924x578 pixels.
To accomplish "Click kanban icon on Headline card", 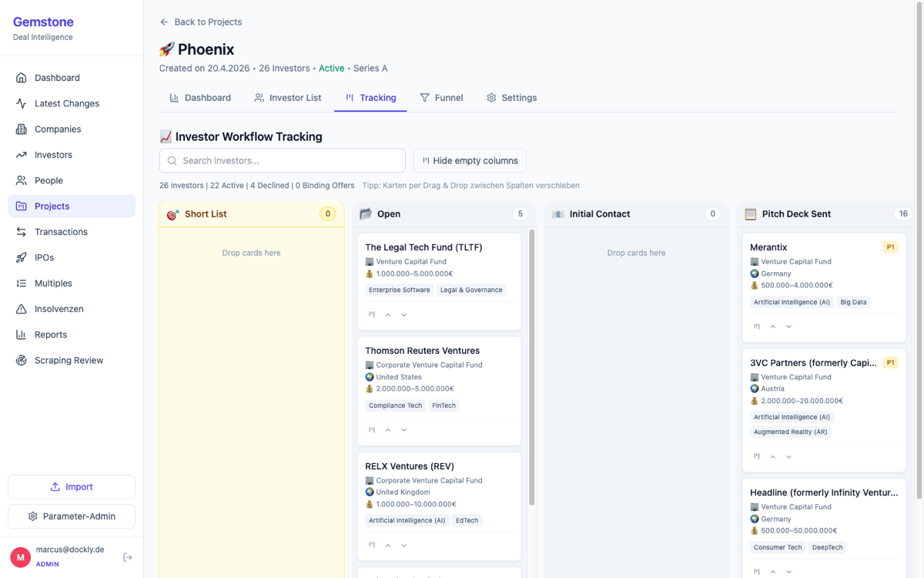I will (757, 572).
